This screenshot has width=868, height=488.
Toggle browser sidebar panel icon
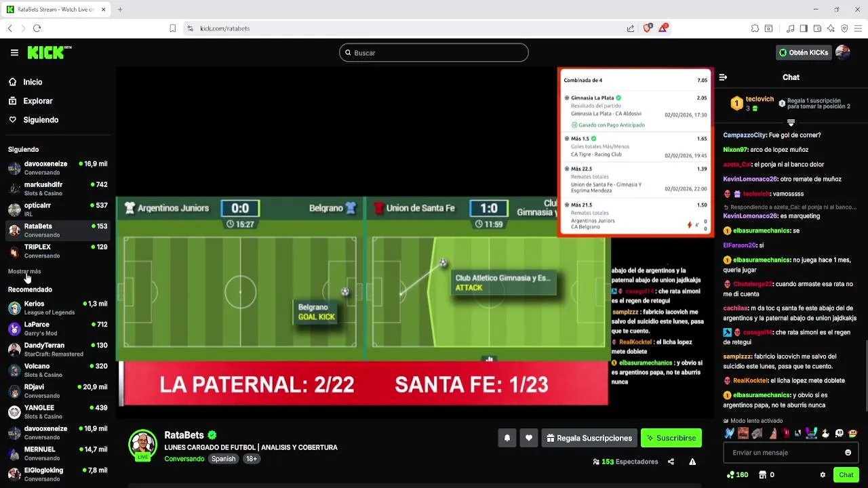[804, 28]
